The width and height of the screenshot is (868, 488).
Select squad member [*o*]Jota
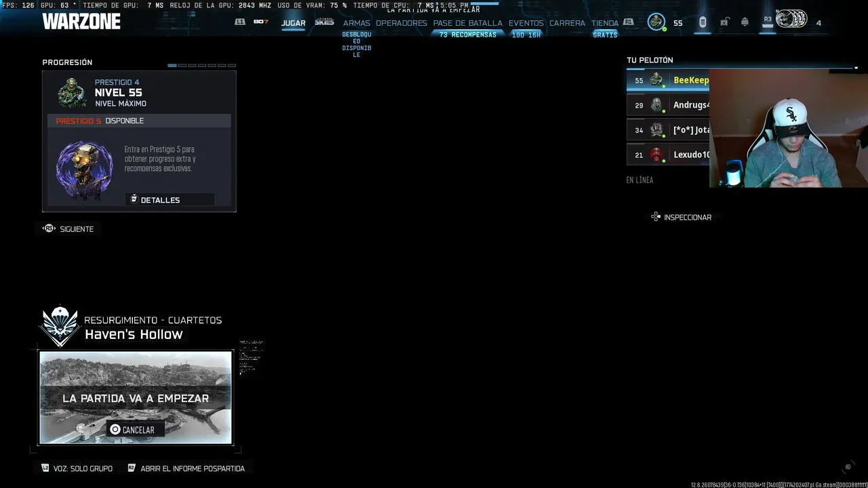click(668, 129)
